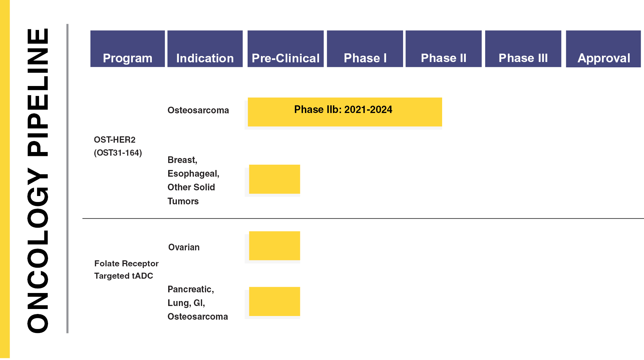Click the (OST31-164) text

coord(118,153)
